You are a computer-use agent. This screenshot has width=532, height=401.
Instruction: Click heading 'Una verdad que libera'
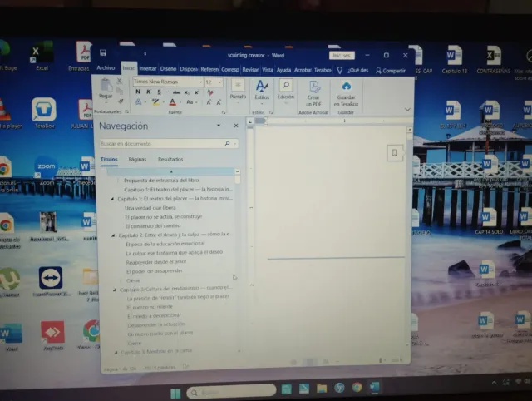pyautogui.click(x=145, y=208)
